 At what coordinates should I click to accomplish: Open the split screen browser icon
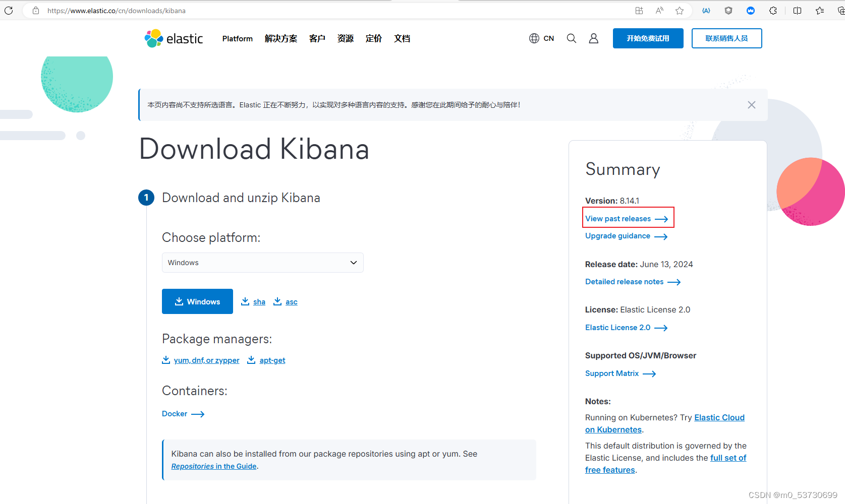point(797,10)
